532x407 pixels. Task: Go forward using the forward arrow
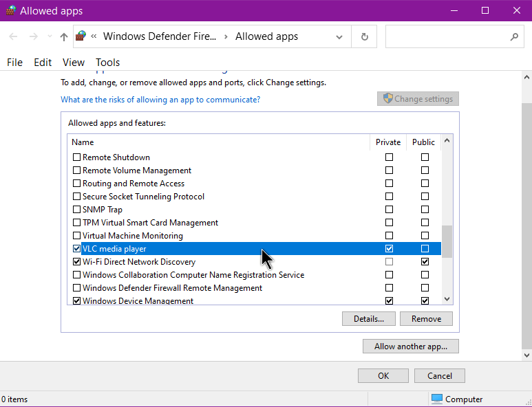tap(33, 36)
